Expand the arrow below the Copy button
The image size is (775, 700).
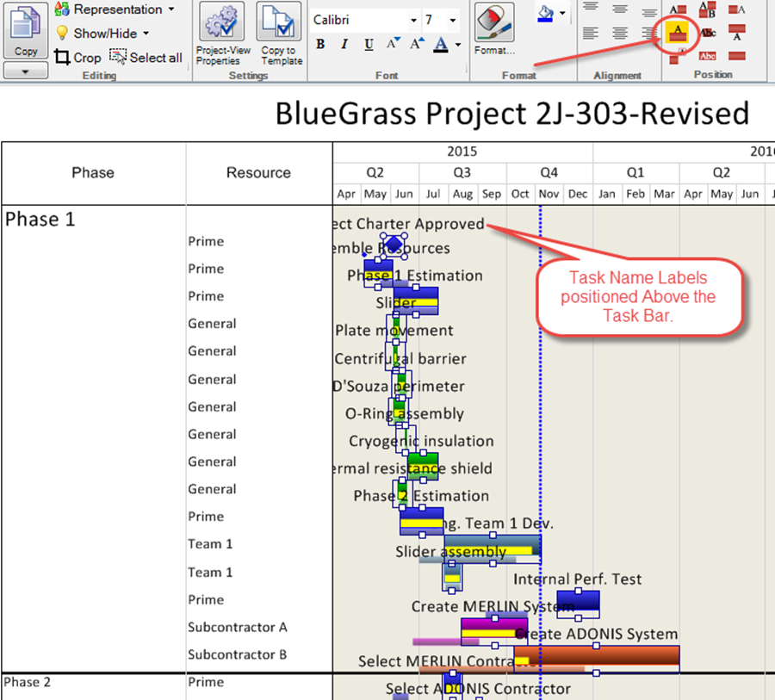26,71
